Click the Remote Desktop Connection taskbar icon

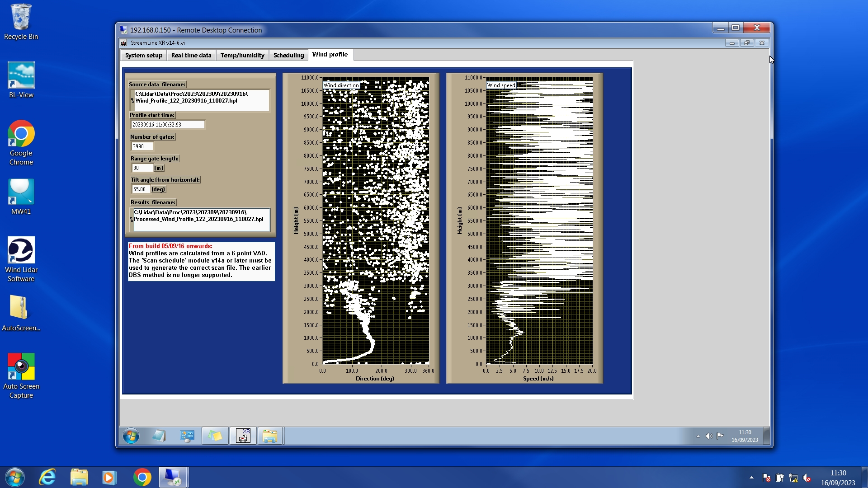point(173,477)
